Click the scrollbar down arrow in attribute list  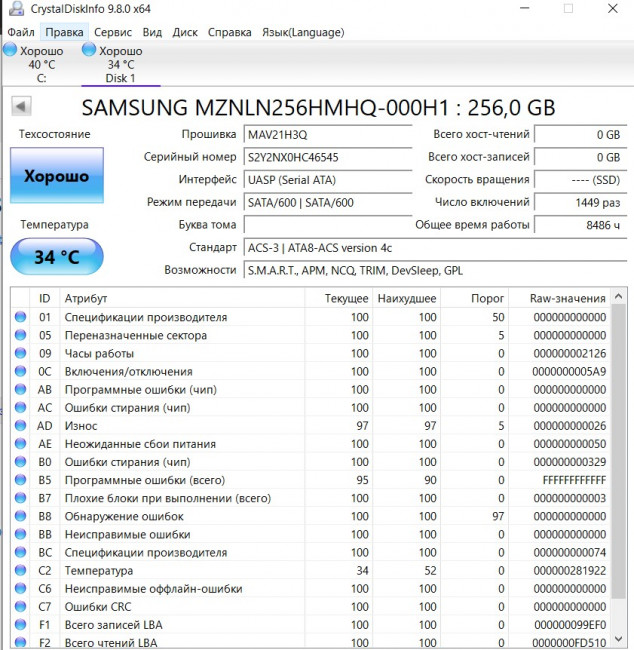(618, 638)
